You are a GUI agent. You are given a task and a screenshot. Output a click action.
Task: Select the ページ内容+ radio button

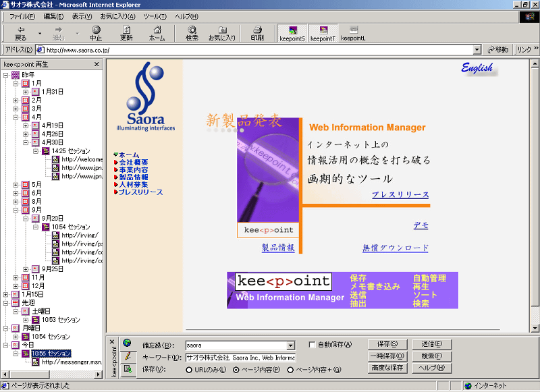290,370
